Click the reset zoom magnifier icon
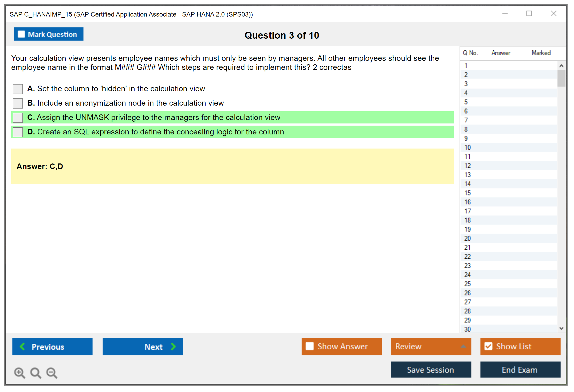The width and height of the screenshot is (574, 392). 36,373
